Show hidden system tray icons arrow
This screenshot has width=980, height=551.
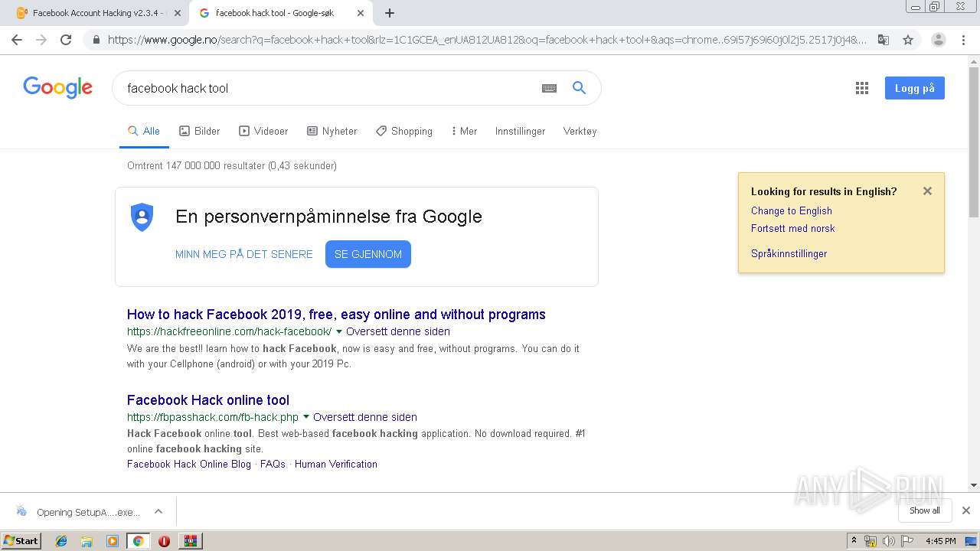click(854, 541)
